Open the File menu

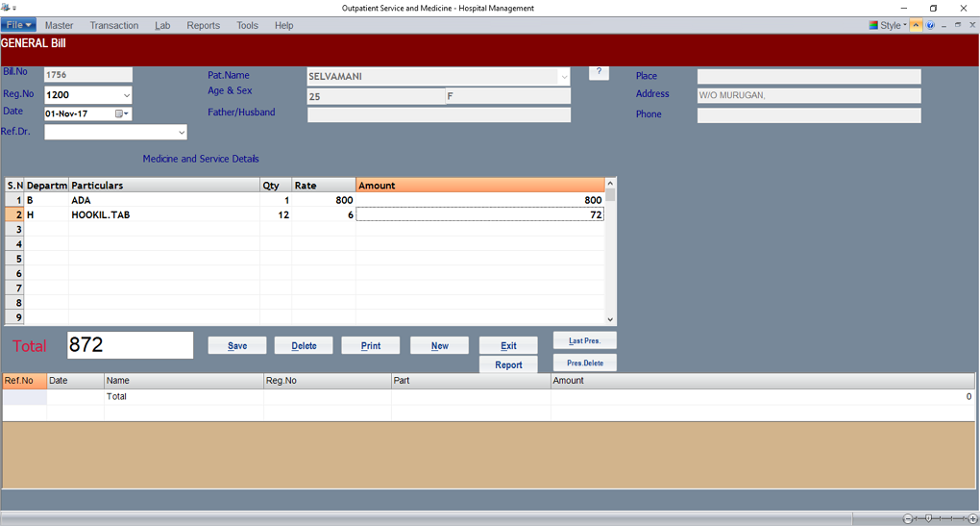tap(18, 25)
